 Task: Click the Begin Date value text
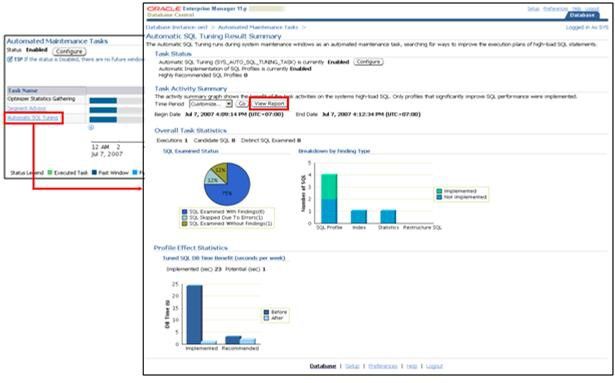pyautogui.click(x=234, y=115)
